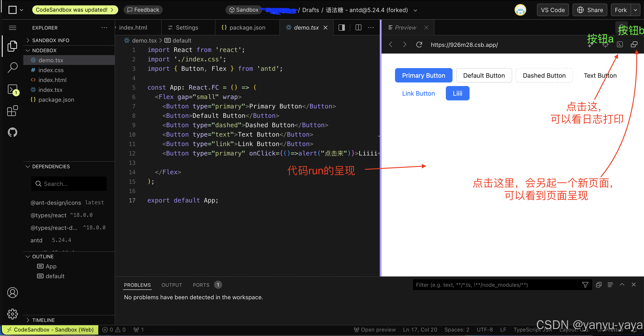Viewport: 644px width, 336px height.
Task: Open the sandbox title dropdown
Action: pyautogui.click(x=415, y=10)
